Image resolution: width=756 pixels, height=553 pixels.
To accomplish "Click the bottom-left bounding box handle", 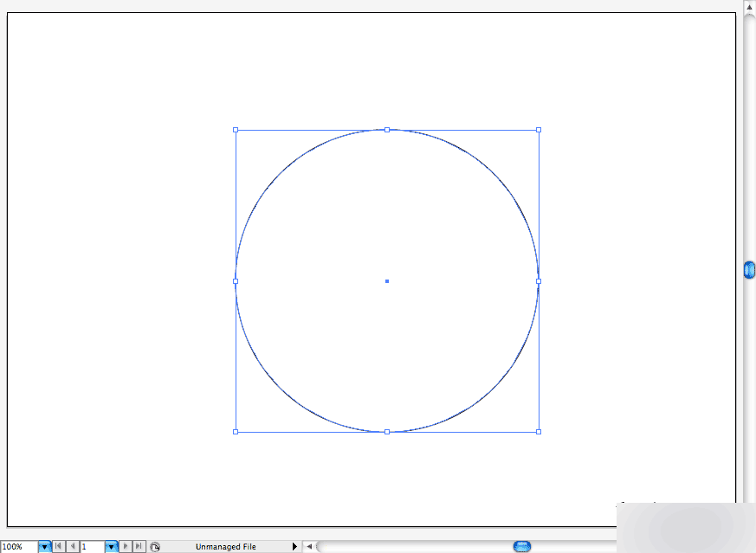I will (x=236, y=432).
